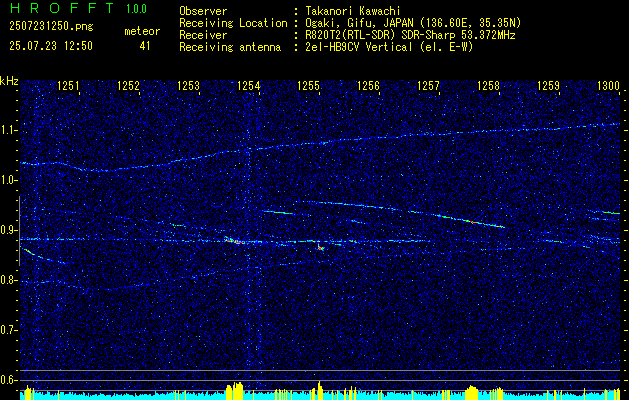The height and width of the screenshot is (400, 629).
Task: Click the meteor count 41
Action: (145, 46)
